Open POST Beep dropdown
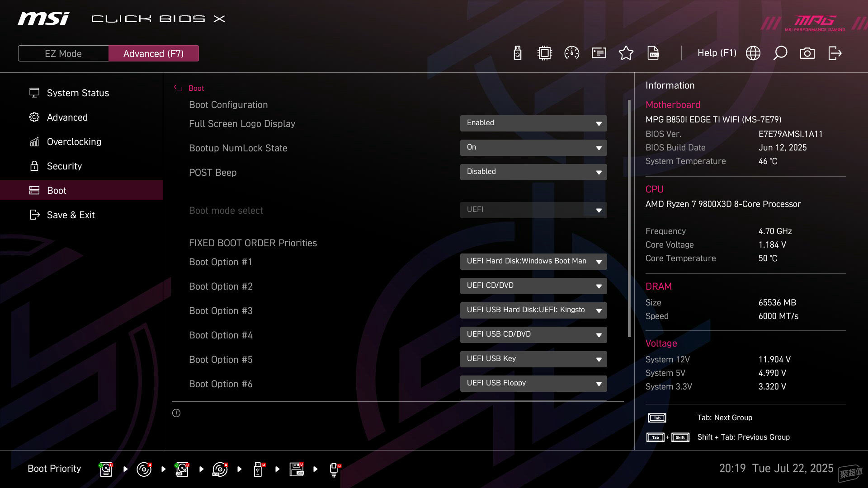Screen dimensions: 868x488 (533, 172)
